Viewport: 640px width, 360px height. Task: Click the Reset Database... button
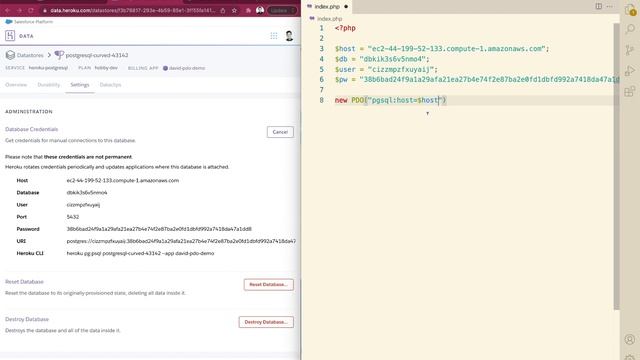click(268, 284)
